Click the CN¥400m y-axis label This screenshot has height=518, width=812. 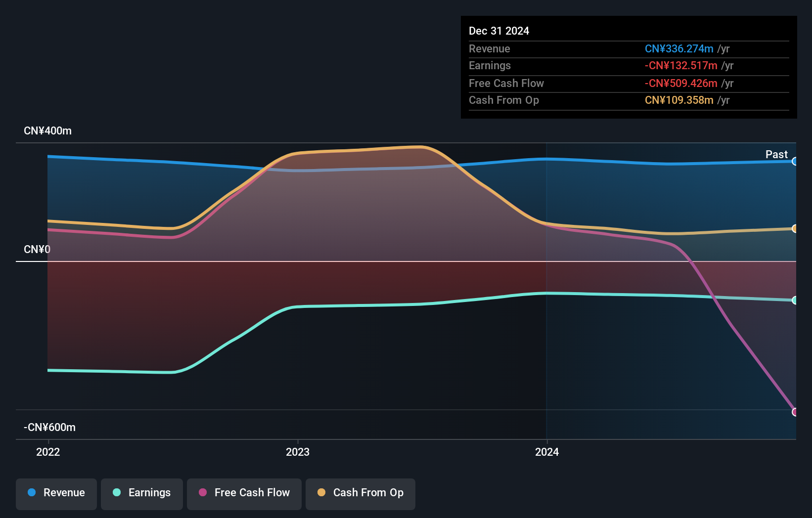[x=47, y=130]
